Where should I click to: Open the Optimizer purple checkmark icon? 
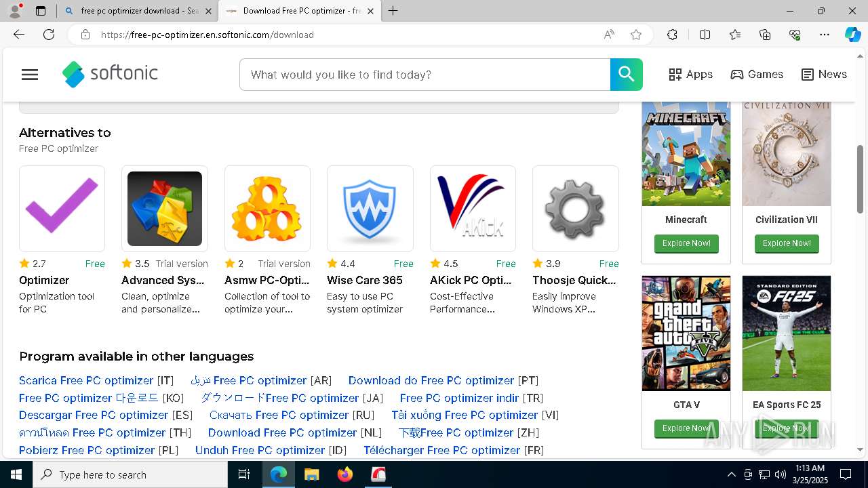[x=62, y=209]
